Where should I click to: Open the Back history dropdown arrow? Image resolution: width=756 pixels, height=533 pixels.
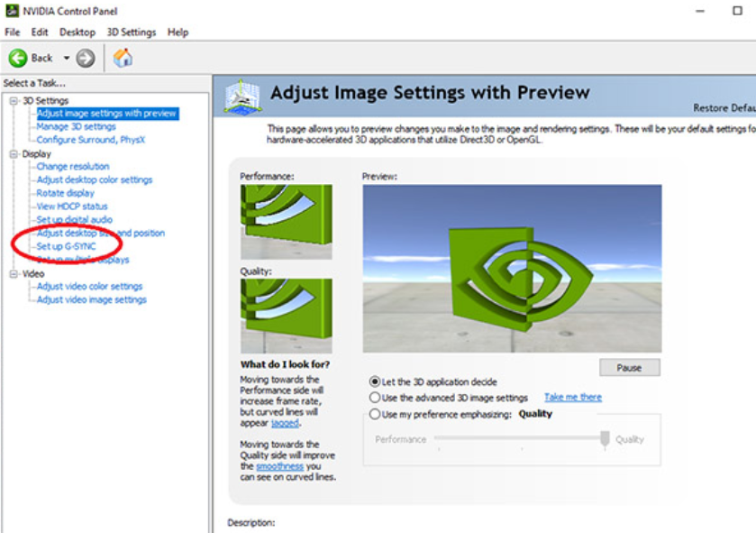pyautogui.click(x=67, y=59)
